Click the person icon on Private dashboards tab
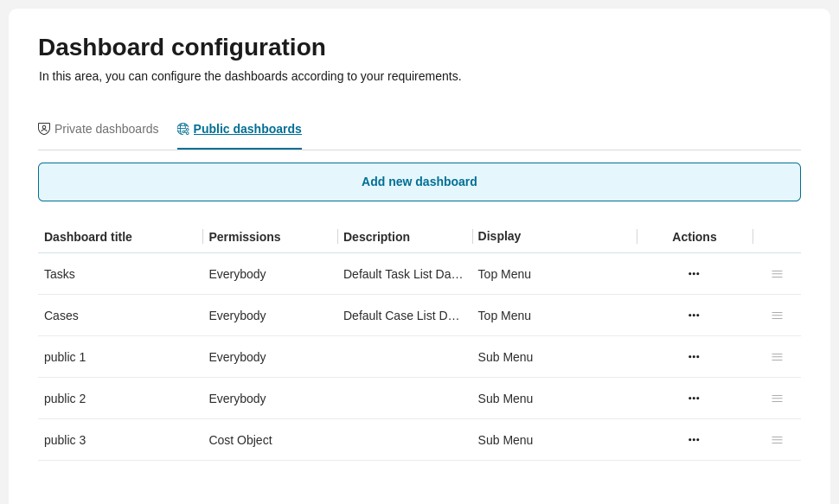This screenshot has width=839, height=504. click(44, 129)
